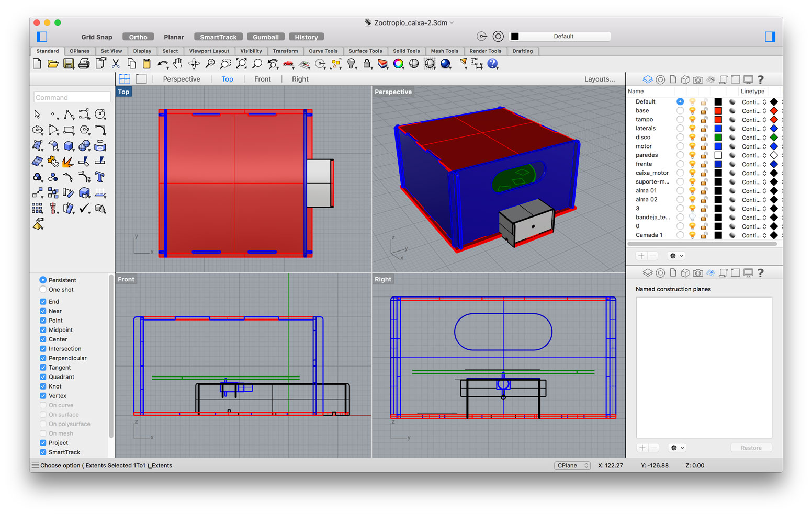Expand the file title dropdown arrow
Screen dimensions: 812x514
tap(452, 22)
